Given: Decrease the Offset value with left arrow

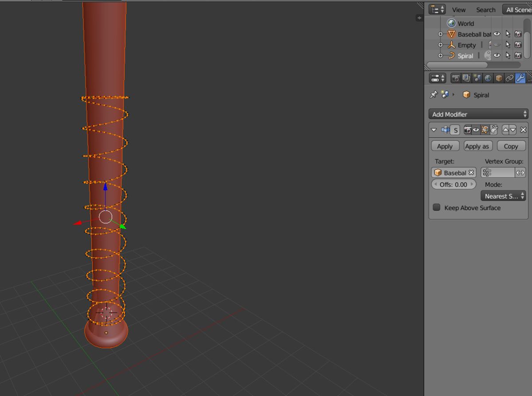Looking at the screenshot, I should pyautogui.click(x=435, y=184).
